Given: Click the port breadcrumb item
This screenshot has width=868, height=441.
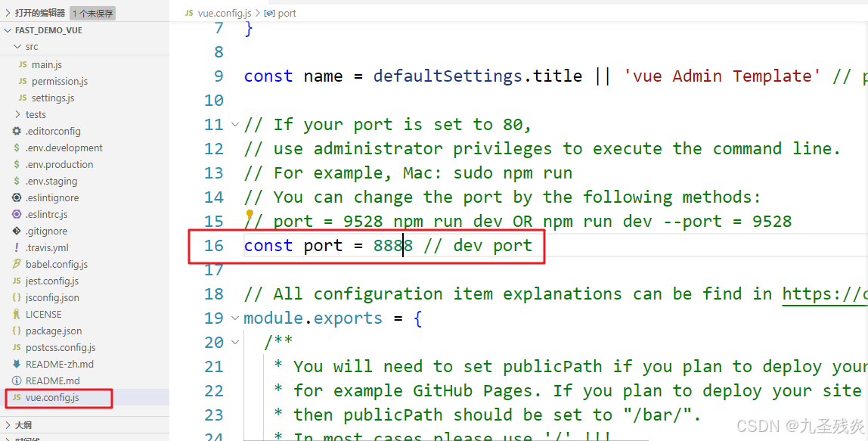Looking at the screenshot, I should pyautogui.click(x=287, y=13).
